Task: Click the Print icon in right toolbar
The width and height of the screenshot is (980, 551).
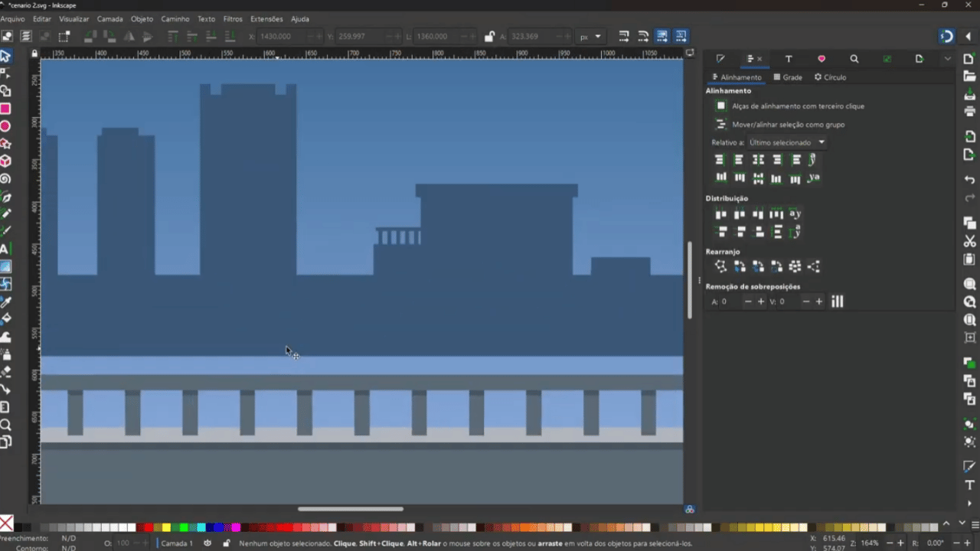Action: pyautogui.click(x=970, y=111)
